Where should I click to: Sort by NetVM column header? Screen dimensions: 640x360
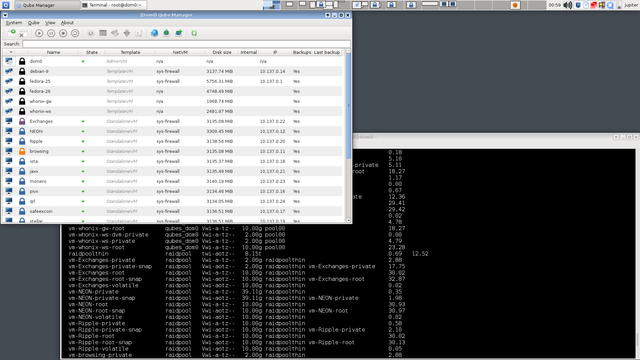point(180,52)
